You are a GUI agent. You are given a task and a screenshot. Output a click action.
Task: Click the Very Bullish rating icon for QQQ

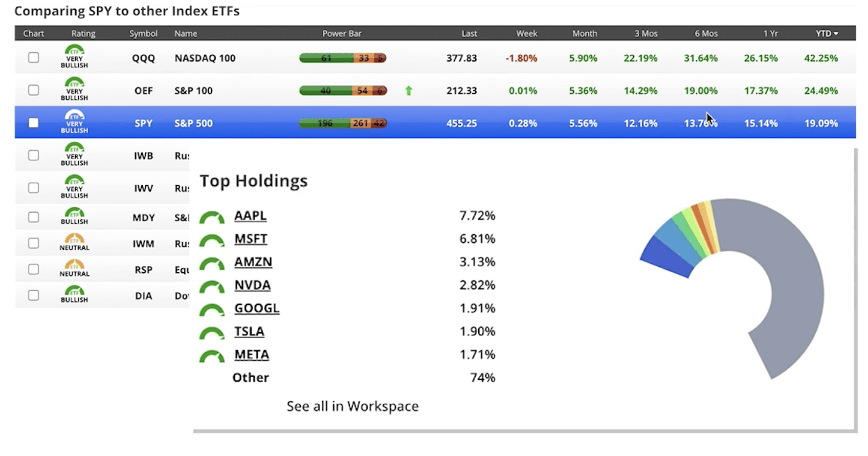[x=75, y=57]
